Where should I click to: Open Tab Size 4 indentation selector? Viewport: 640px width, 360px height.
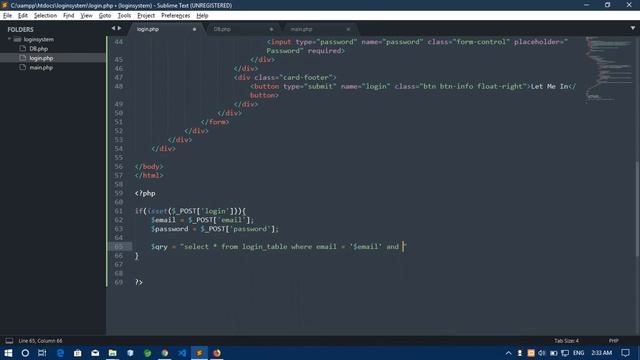pos(566,341)
